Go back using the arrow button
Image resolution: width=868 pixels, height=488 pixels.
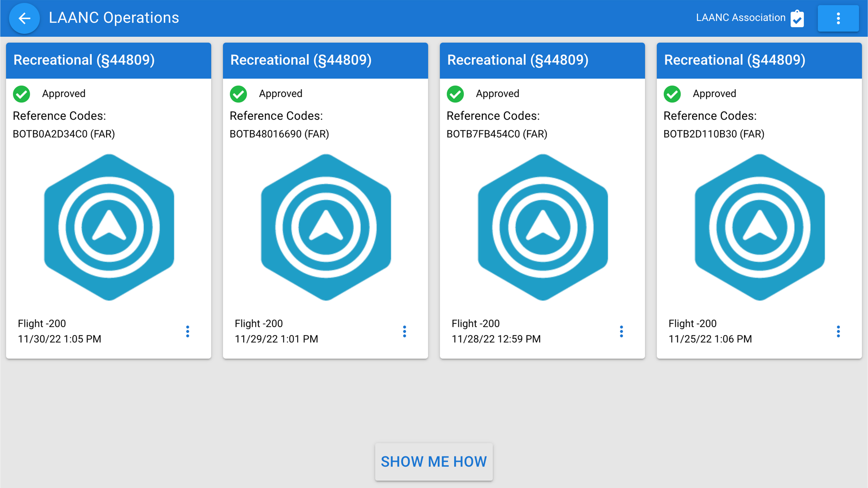pyautogui.click(x=24, y=18)
